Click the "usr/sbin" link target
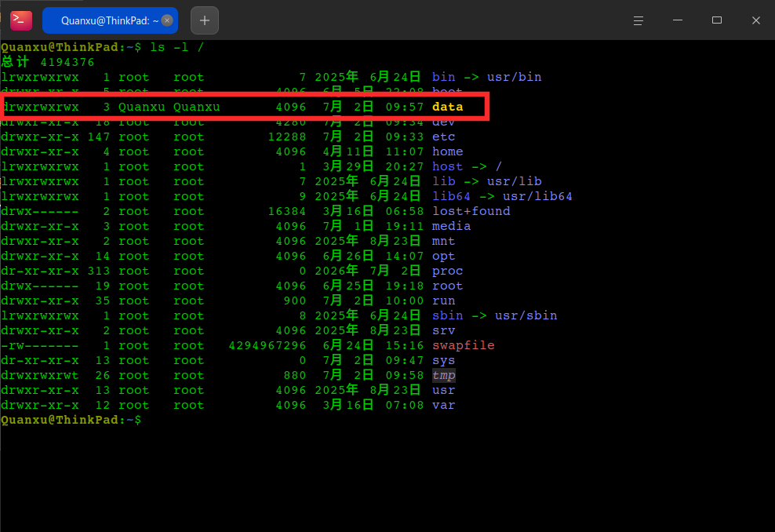Image resolution: width=775 pixels, height=532 pixels. tap(526, 315)
